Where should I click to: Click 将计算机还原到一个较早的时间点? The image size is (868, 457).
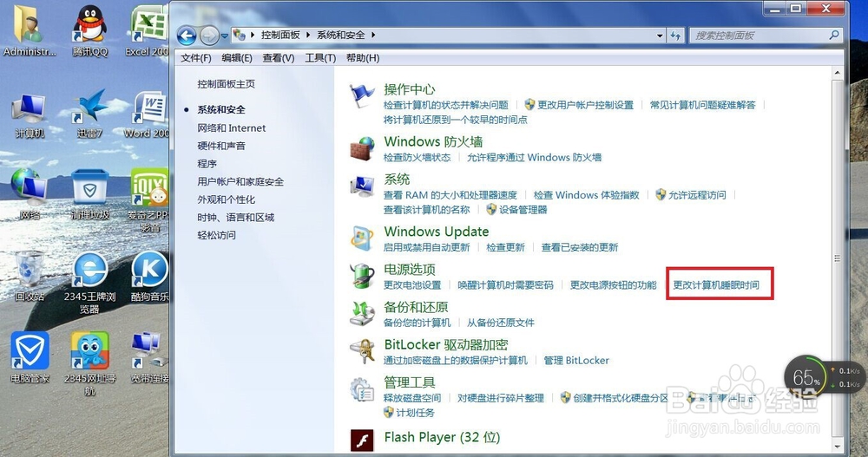tap(455, 120)
